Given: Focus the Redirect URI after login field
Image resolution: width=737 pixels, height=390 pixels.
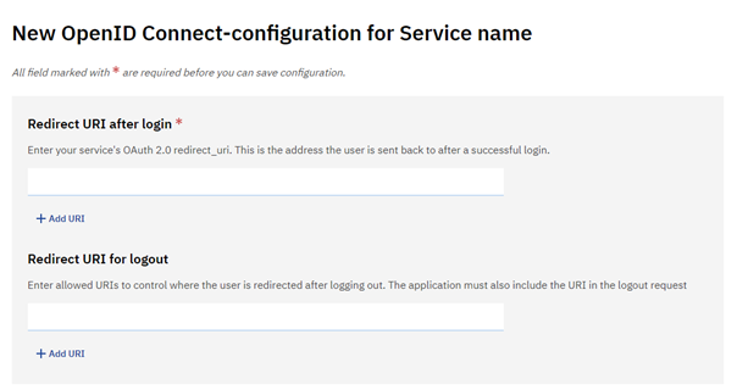Looking at the screenshot, I should pyautogui.click(x=266, y=182).
